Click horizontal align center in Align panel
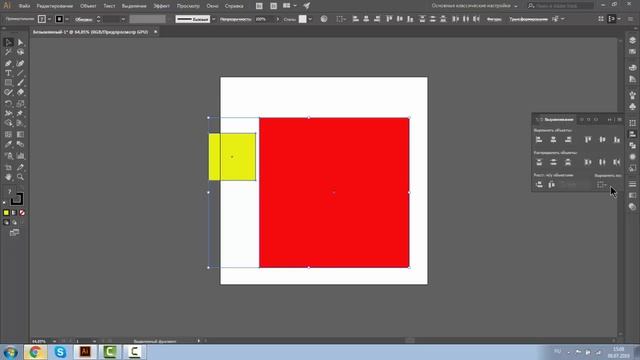This screenshot has width=640, height=360. 553,140
